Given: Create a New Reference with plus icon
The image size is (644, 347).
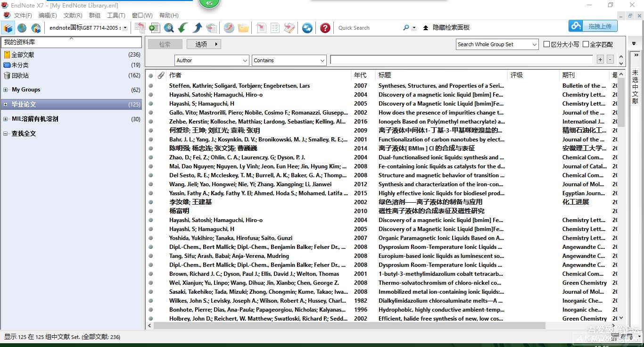Looking at the screenshot, I should [154, 28].
